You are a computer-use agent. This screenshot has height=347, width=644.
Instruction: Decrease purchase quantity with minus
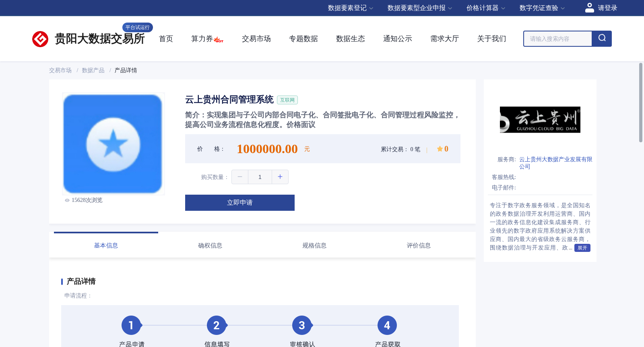click(x=240, y=177)
